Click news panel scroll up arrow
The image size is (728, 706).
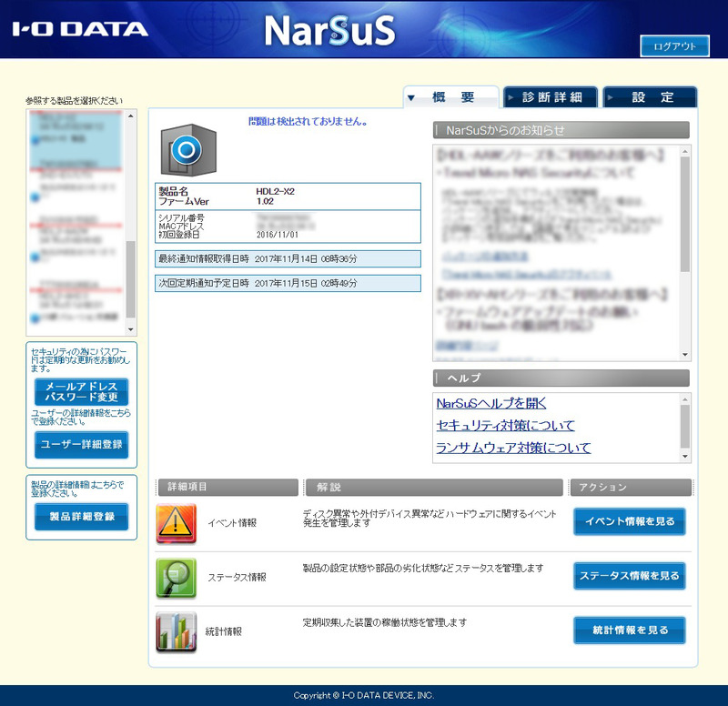click(685, 151)
